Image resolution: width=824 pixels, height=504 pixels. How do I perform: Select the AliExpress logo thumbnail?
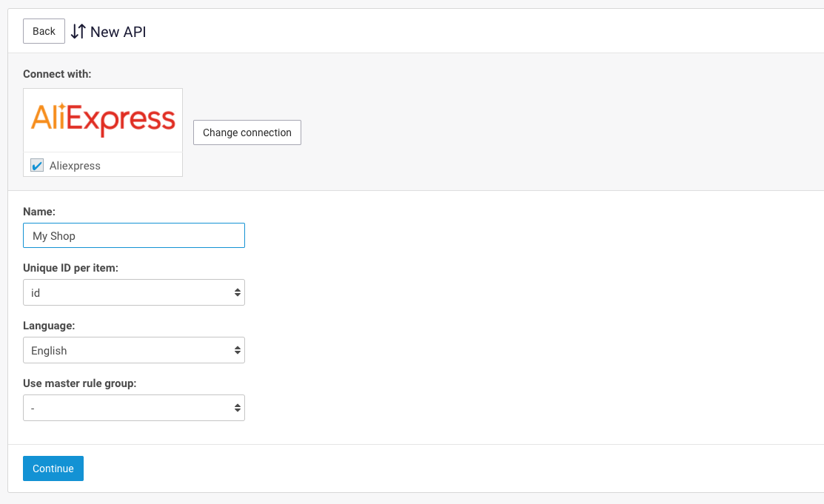click(x=103, y=121)
